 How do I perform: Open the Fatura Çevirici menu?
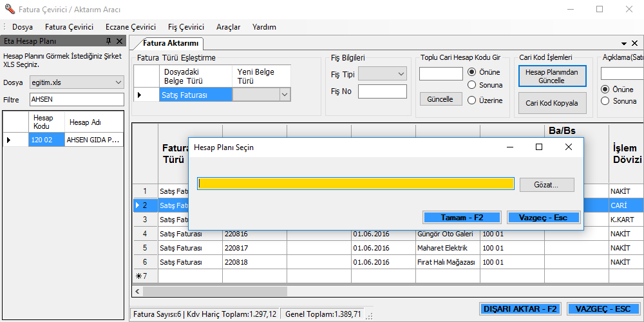(70, 27)
